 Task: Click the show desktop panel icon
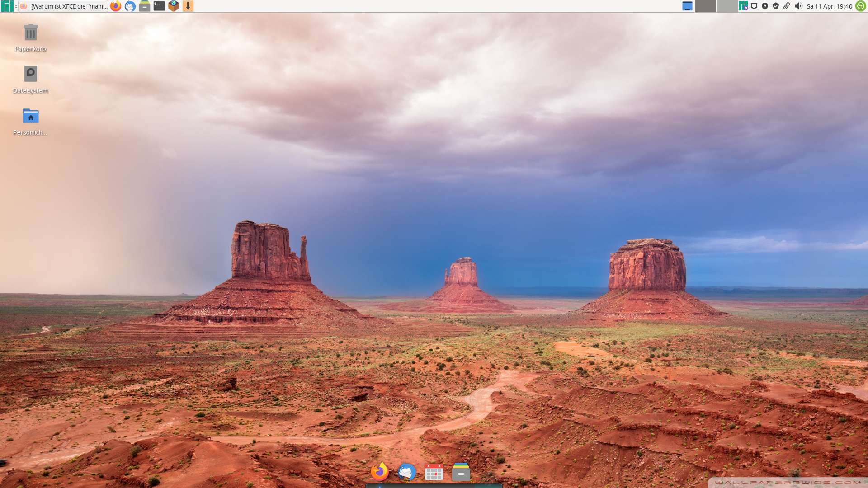coord(687,6)
